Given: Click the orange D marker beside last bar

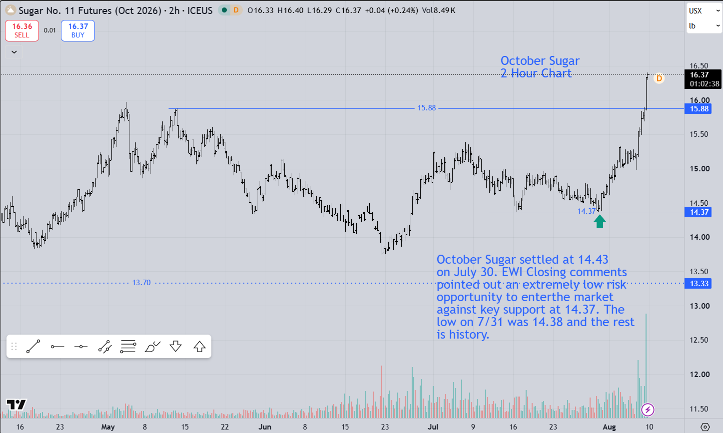Looking at the screenshot, I should pos(659,78).
